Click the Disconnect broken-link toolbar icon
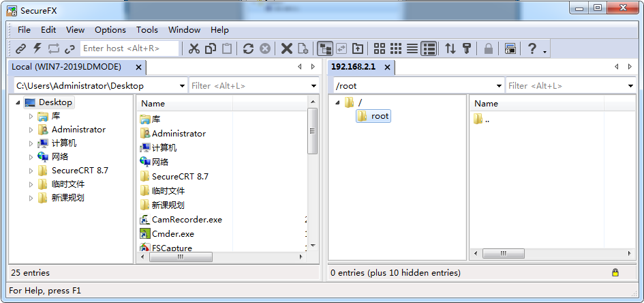The width and height of the screenshot is (644, 303). pyautogui.click(x=70, y=48)
